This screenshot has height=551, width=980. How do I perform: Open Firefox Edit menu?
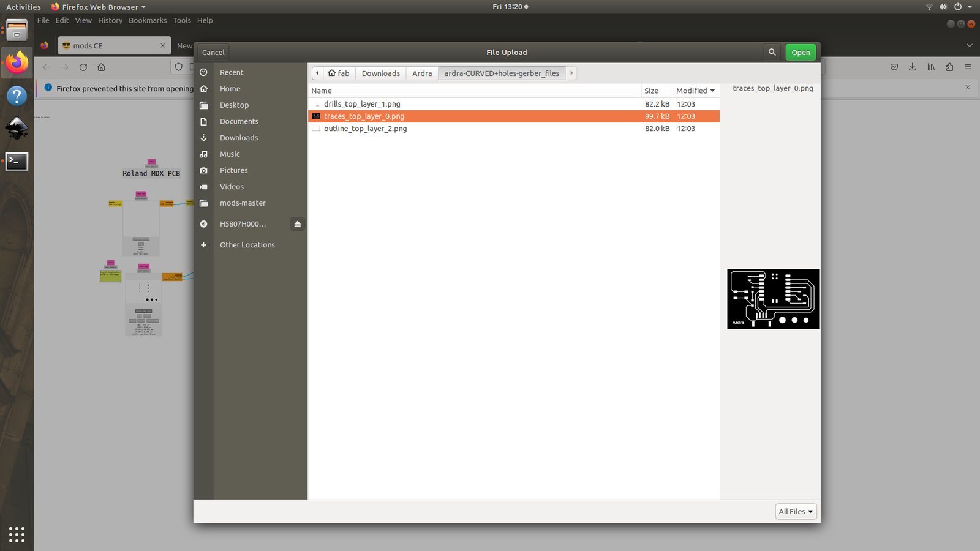62,20
